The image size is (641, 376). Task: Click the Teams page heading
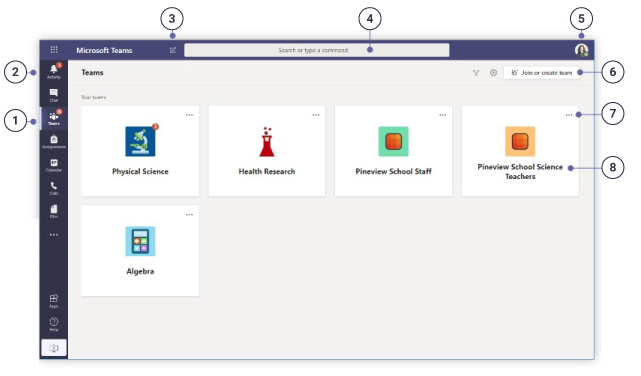point(92,73)
